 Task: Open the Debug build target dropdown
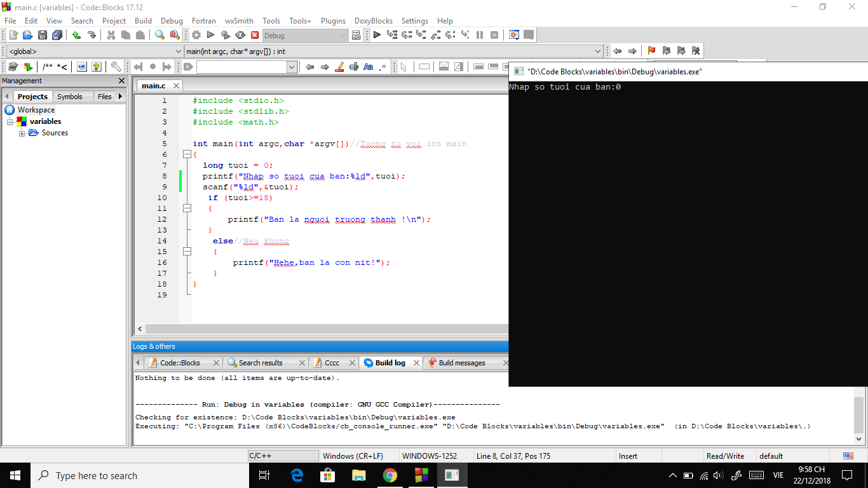point(343,36)
